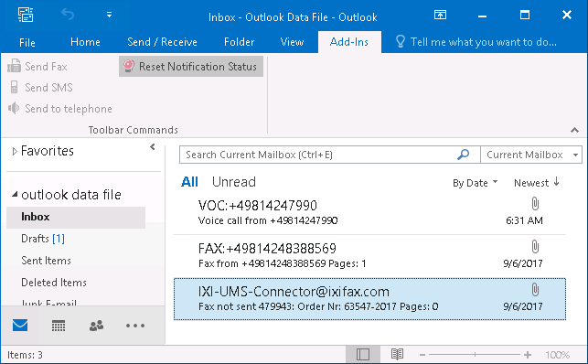Open more navigation options ellipsis
Screen dimensions: 588x364
[x=135, y=326]
